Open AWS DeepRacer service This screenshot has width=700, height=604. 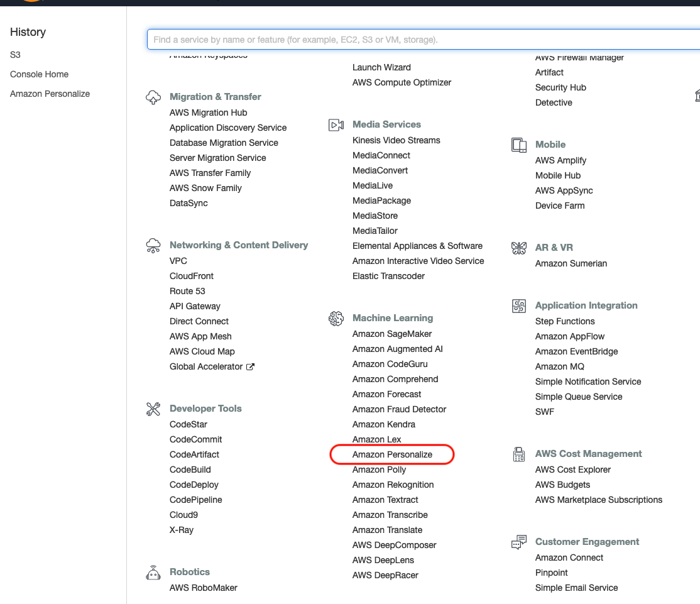point(385,576)
